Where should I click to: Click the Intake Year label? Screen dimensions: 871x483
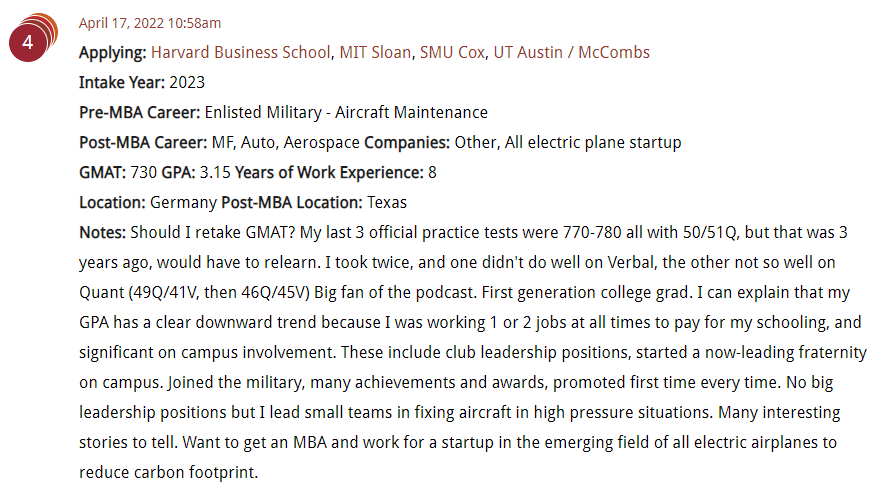[122, 82]
